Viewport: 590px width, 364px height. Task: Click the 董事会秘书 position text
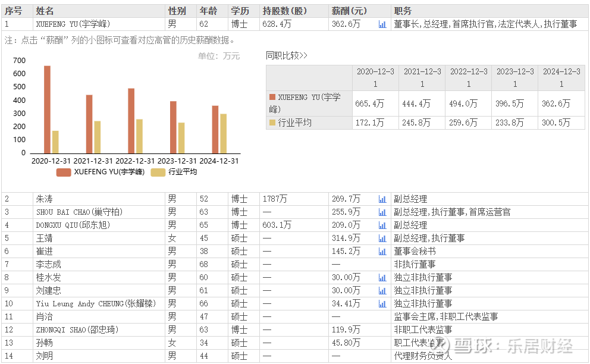[x=415, y=252]
